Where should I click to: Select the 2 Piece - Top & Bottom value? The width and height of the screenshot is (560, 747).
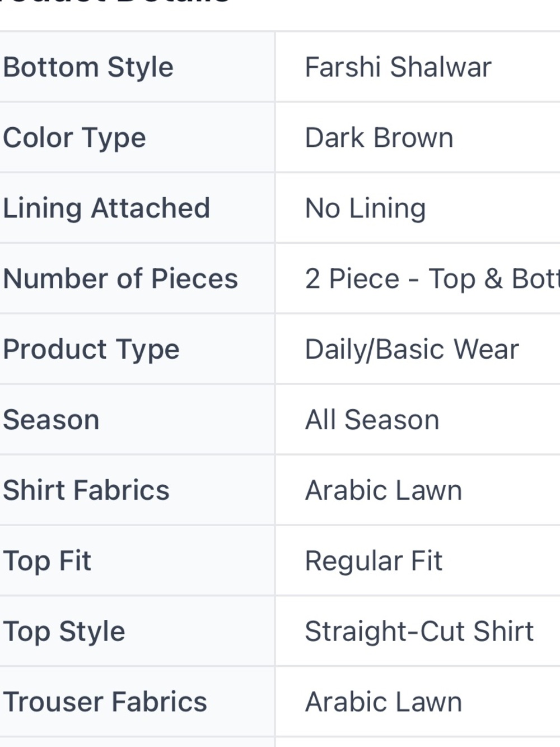432,279
